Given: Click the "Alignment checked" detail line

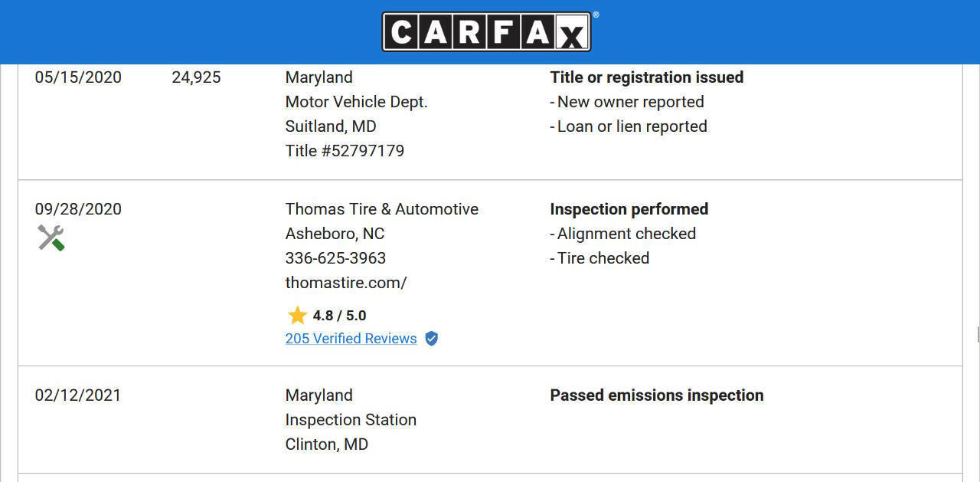Looking at the screenshot, I should pyautogui.click(x=626, y=234).
